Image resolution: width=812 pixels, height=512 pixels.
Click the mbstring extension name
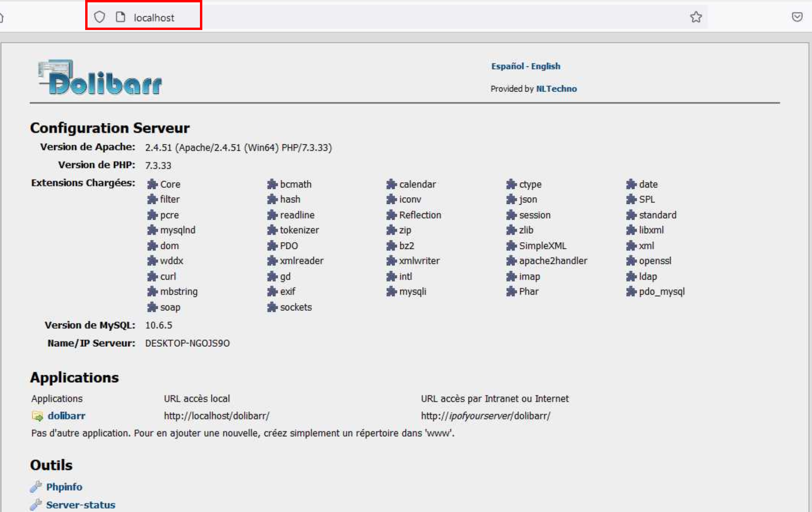coord(179,292)
